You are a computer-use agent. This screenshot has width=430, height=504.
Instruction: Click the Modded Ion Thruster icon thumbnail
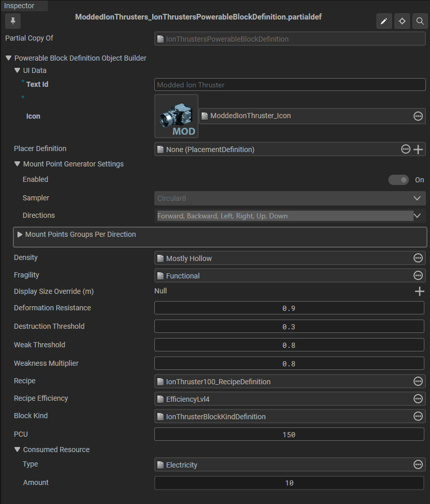176,117
